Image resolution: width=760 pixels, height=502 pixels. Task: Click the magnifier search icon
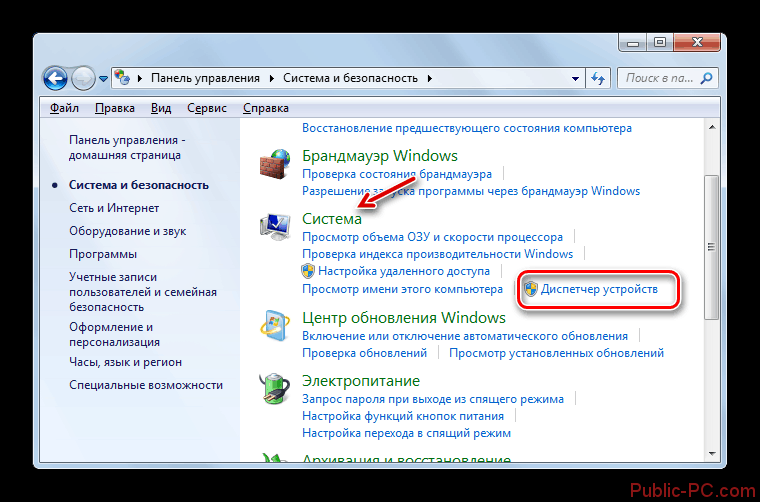click(707, 78)
